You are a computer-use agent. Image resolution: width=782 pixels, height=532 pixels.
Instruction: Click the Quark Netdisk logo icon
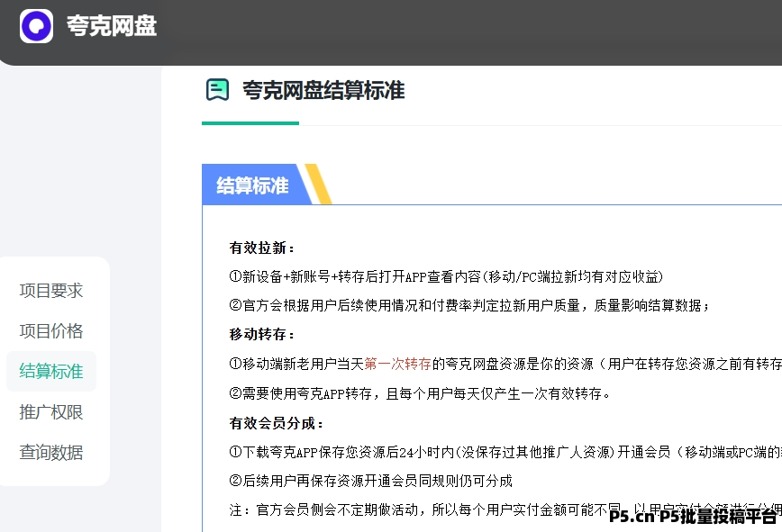[x=36, y=26]
